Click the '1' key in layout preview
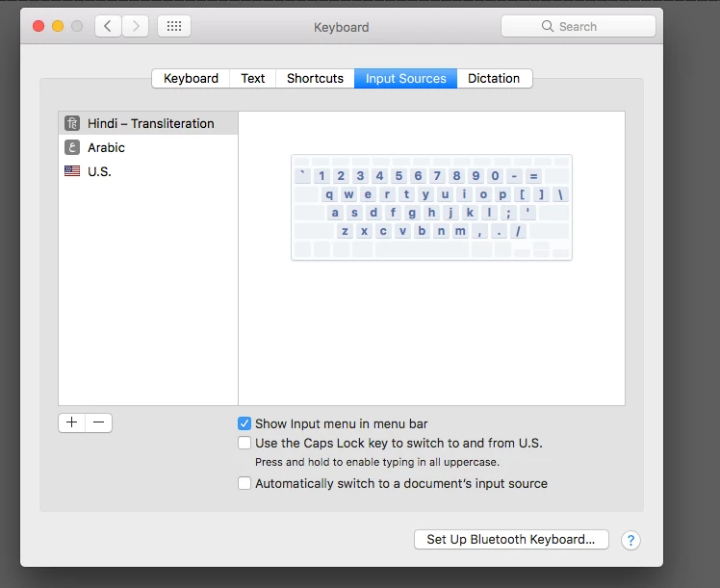This screenshot has height=588, width=720. (321, 176)
